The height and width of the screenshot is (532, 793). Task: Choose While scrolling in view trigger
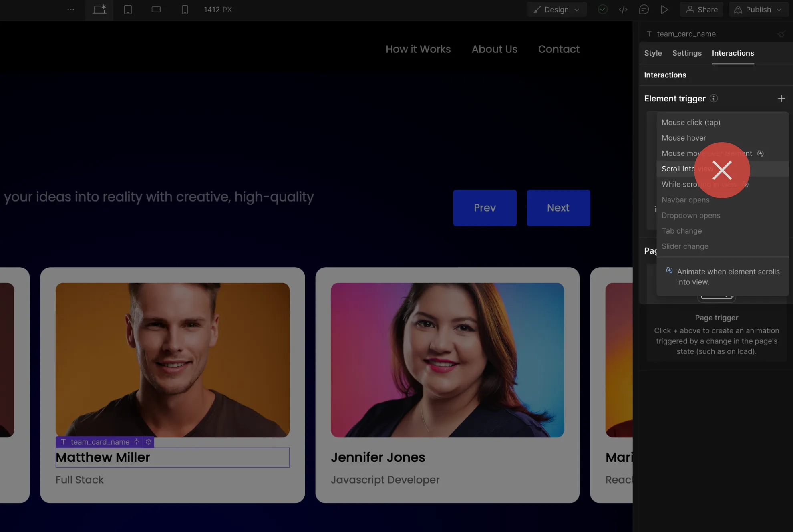click(723, 184)
